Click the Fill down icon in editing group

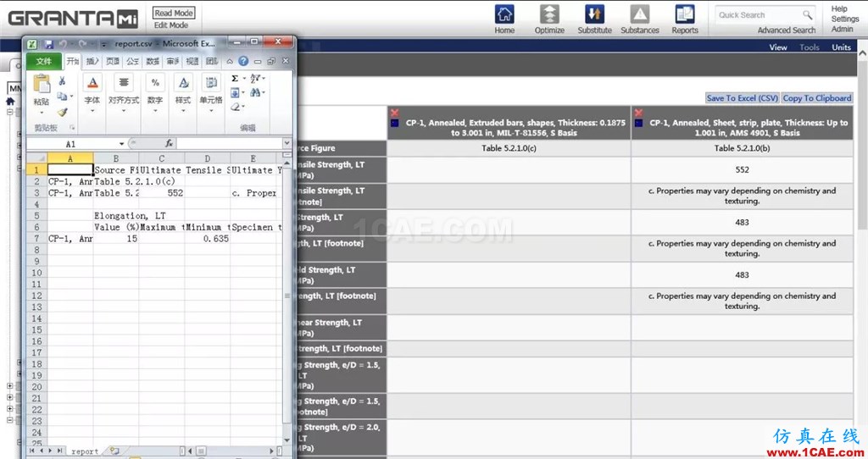coord(235,92)
